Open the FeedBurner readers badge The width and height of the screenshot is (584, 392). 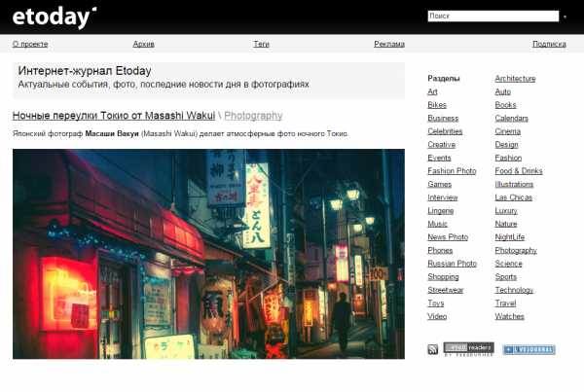coord(468,348)
